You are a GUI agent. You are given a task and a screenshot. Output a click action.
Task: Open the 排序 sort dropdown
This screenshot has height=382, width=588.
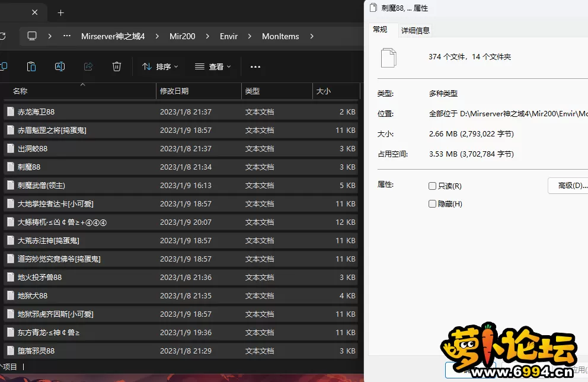[160, 66]
